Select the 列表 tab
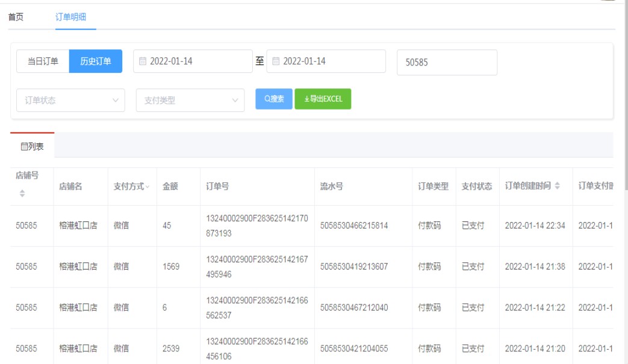This screenshot has width=628, height=364. [x=33, y=146]
